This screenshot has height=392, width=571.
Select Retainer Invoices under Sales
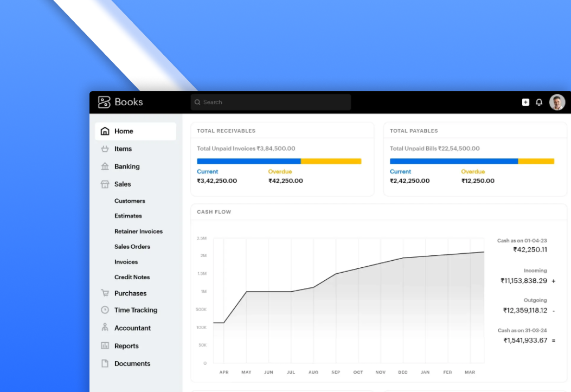point(138,232)
